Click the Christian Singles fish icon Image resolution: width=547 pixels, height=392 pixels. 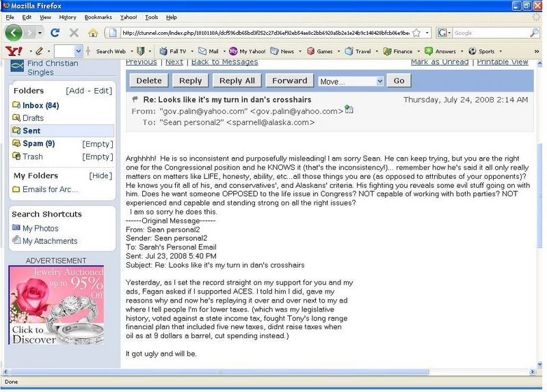[x=16, y=66]
